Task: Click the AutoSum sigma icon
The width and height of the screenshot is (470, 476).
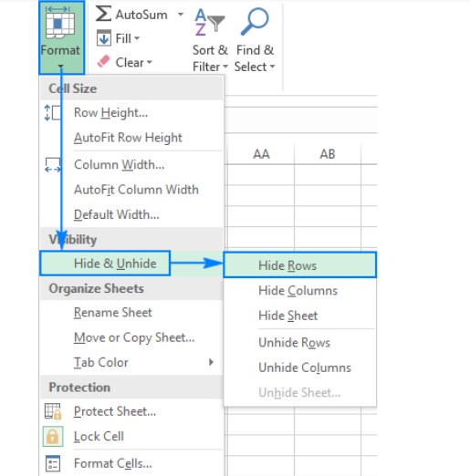Action: 103,14
